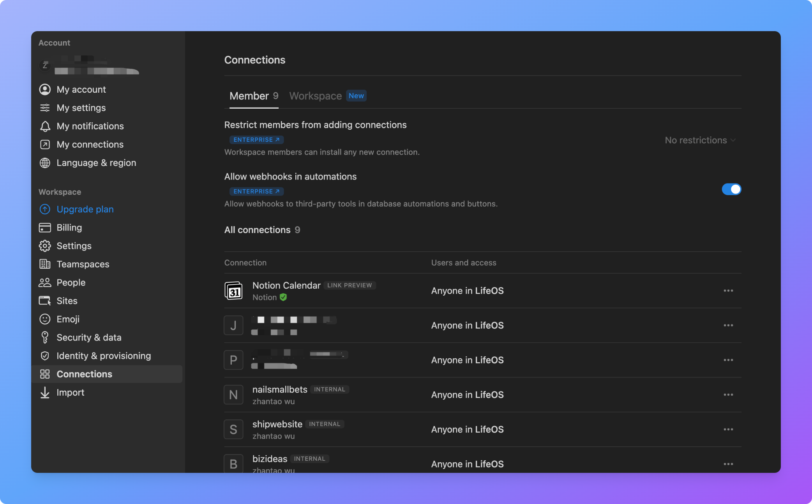
Task: Click the Notion Calendar app icon
Action: [233, 291]
